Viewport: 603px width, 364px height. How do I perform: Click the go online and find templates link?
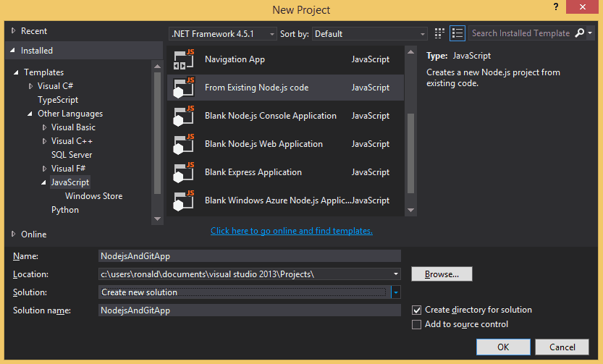[x=291, y=231]
